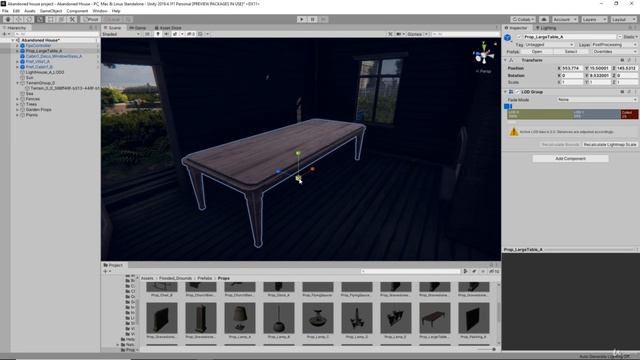Open the Edit menu
Image resolution: width=640 pixels, height=360 pixels.
tap(16, 11)
